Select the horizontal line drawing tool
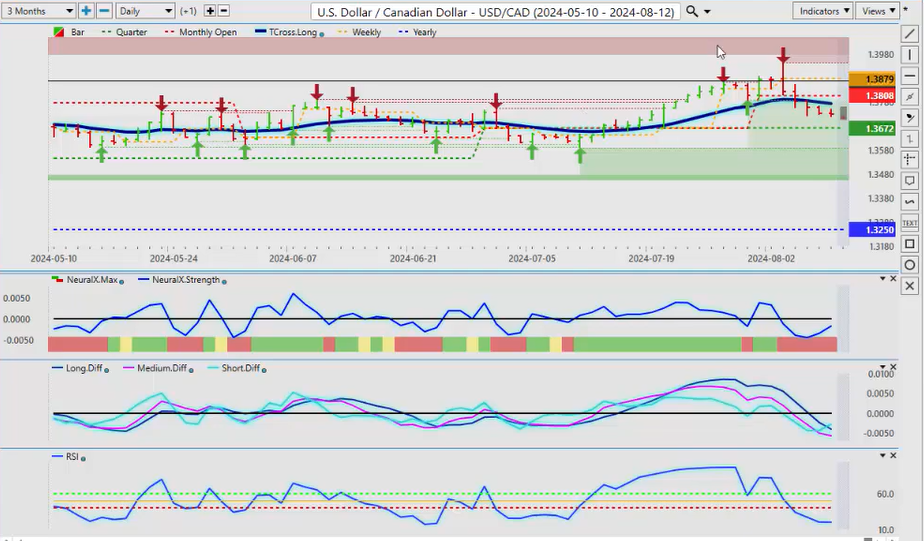 910,75
